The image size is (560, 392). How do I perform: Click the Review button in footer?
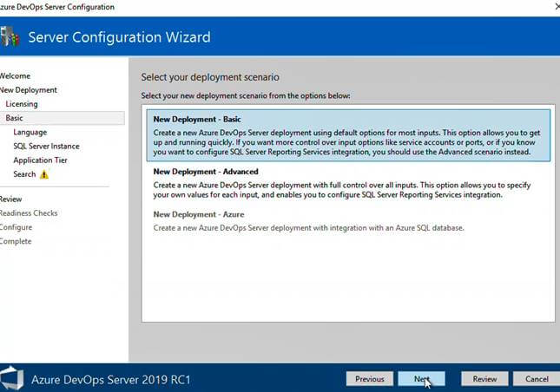pyautogui.click(x=484, y=379)
